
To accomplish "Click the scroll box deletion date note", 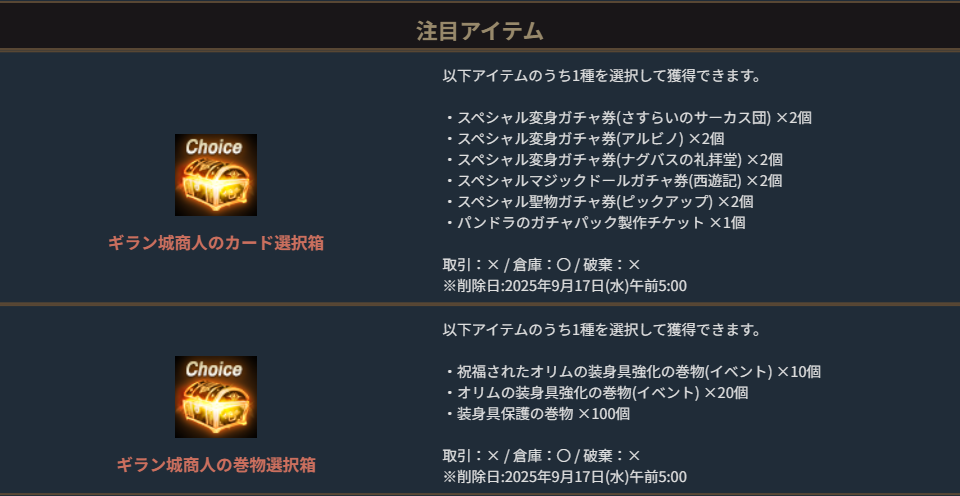I will click(564, 477).
